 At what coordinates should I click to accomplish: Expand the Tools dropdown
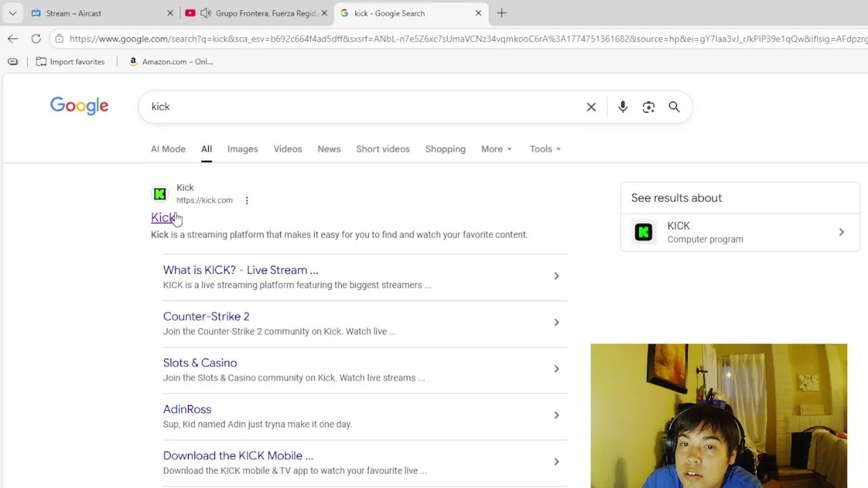point(545,149)
